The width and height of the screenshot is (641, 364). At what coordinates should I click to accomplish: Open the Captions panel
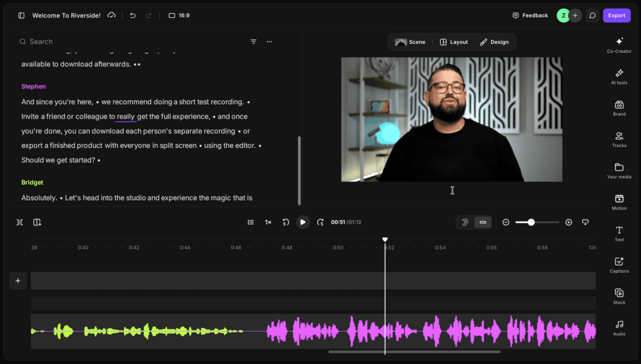pyautogui.click(x=619, y=265)
